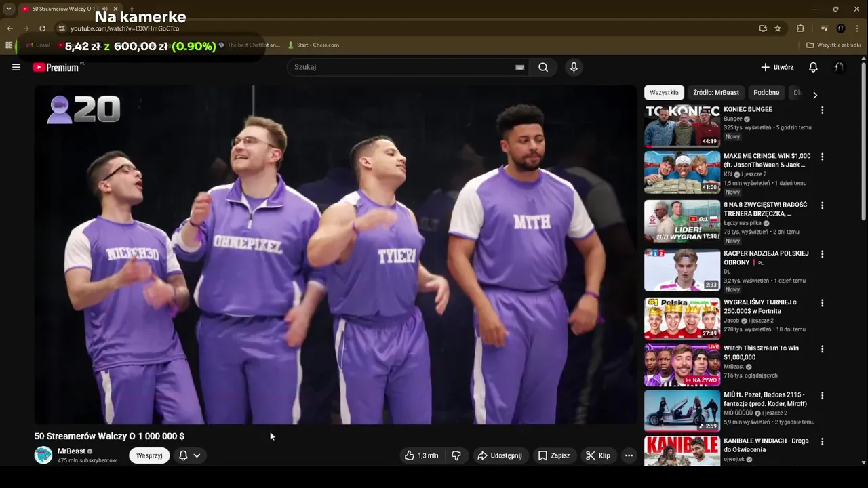Open YouTube notifications bell
This screenshot has width=868, height=488.
813,67
